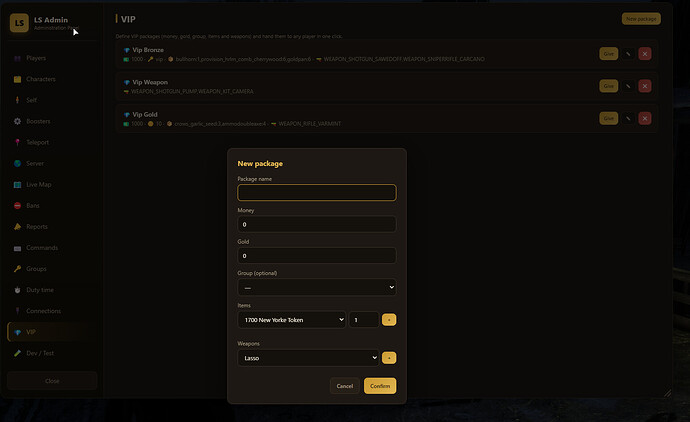
Task: Delete the Vip Weapon package
Action: [645, 86]
